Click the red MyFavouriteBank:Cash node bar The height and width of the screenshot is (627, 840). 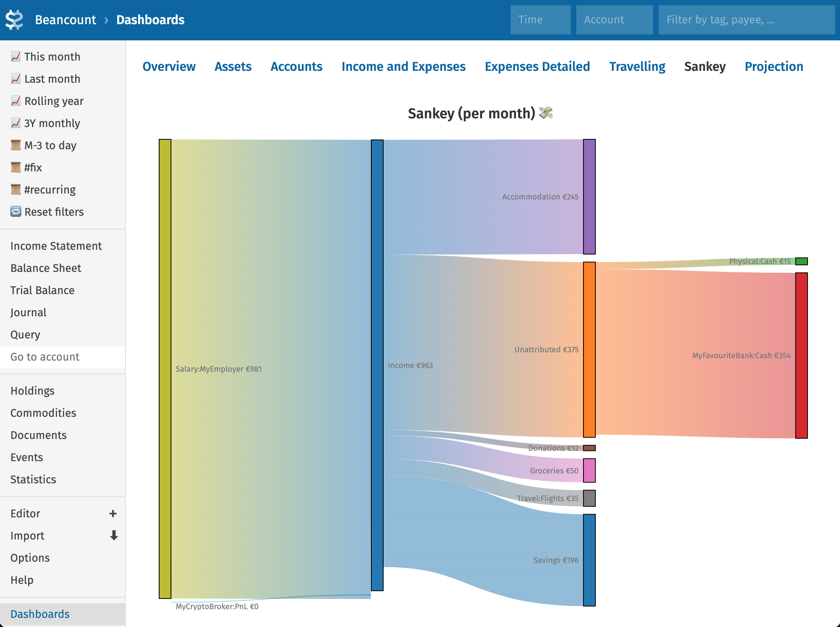pyautogui.click(x=802, y=355)
